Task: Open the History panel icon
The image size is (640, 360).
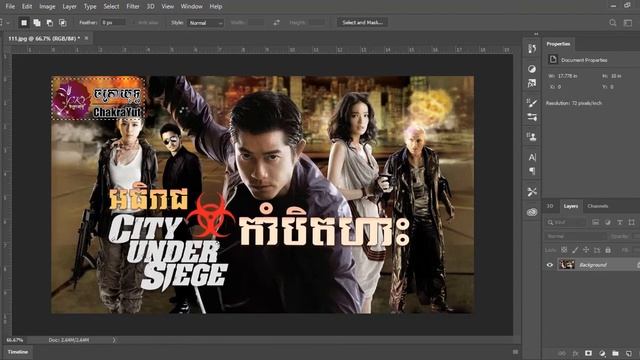Action: point(532,49)
